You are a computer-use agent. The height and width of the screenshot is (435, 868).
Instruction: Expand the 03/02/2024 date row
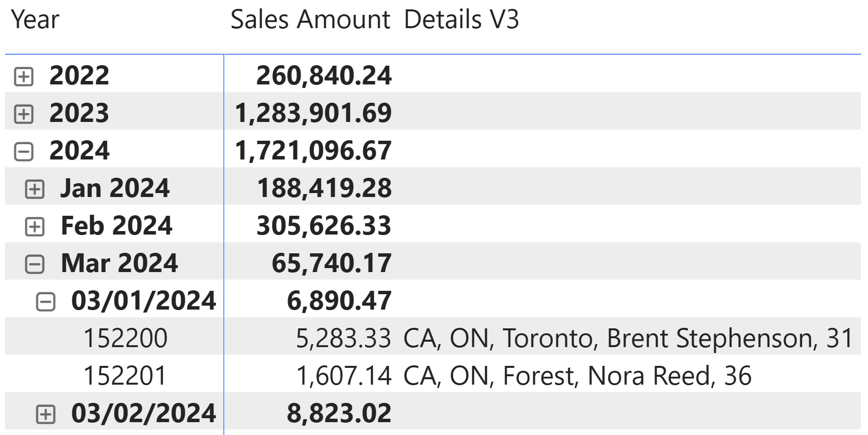(x=45, y=414)
